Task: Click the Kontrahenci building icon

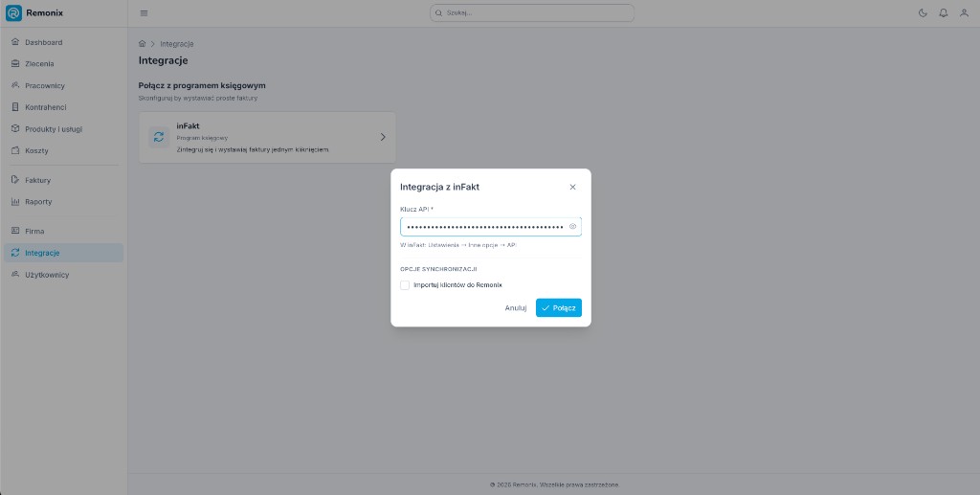Action: (15, 107)
